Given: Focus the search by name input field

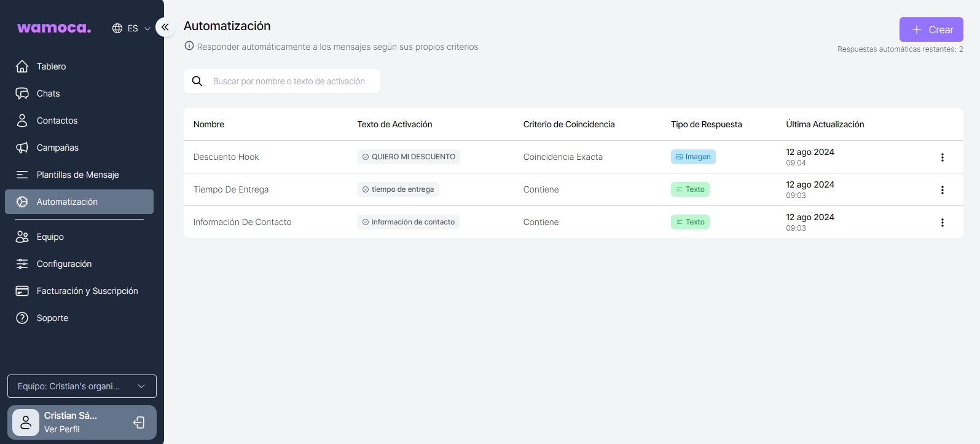Looking at the screenshot, I should [x=289, y=81].
